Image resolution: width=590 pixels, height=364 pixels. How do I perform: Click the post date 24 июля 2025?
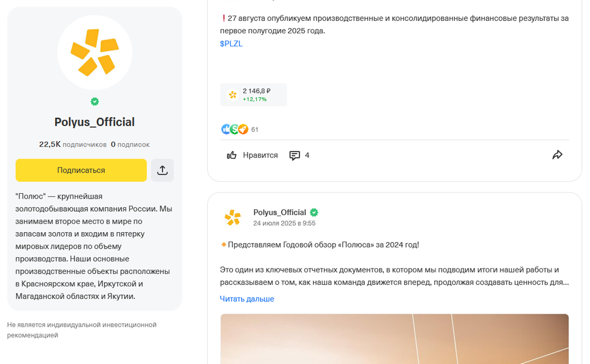tap(284, 223)
